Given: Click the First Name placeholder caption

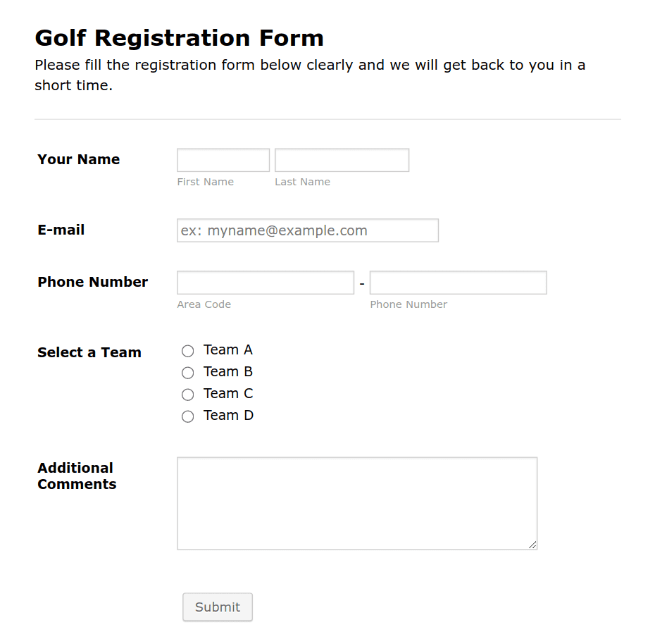Looking at the screenshot, I should point(205,181).
